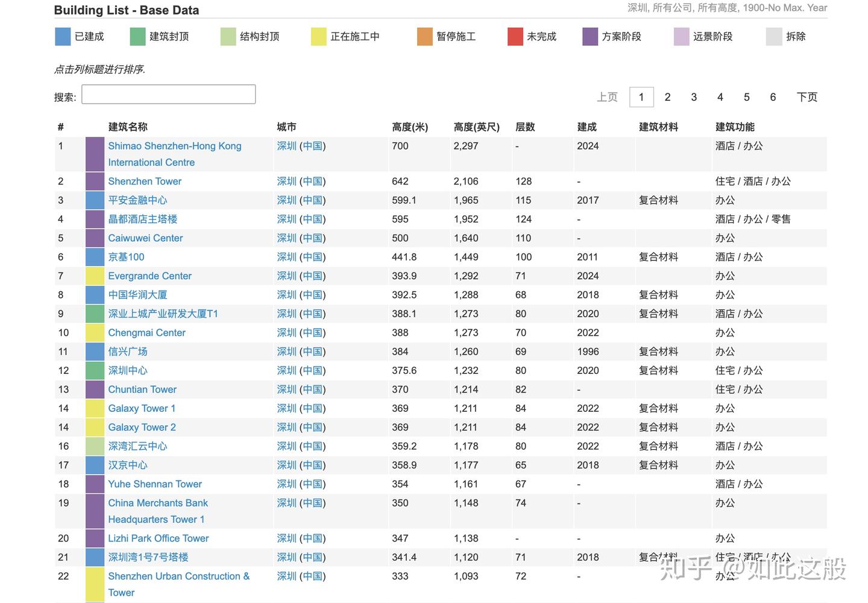Open the Evergrande Center link

pos(149,276)
